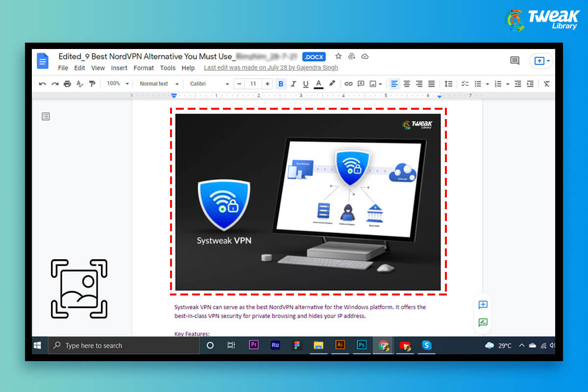Open the zoom 100% dropdown

click(x=118, y=84)
